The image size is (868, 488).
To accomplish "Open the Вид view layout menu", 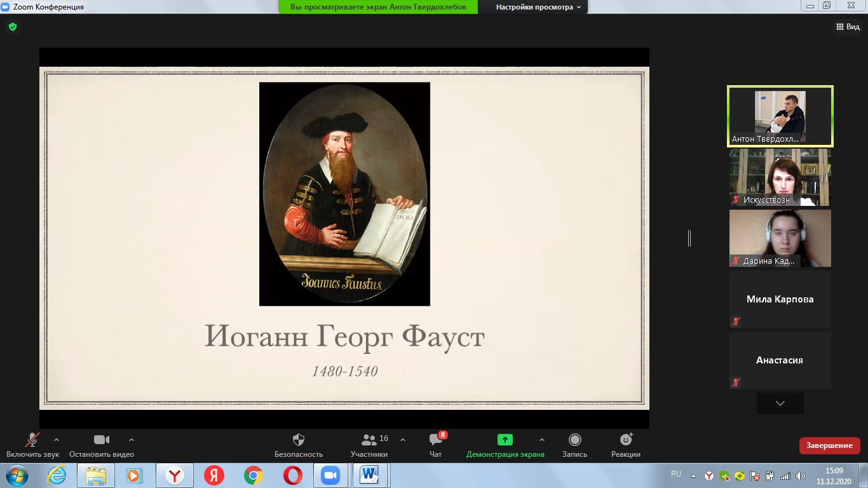I will [847, 27].
